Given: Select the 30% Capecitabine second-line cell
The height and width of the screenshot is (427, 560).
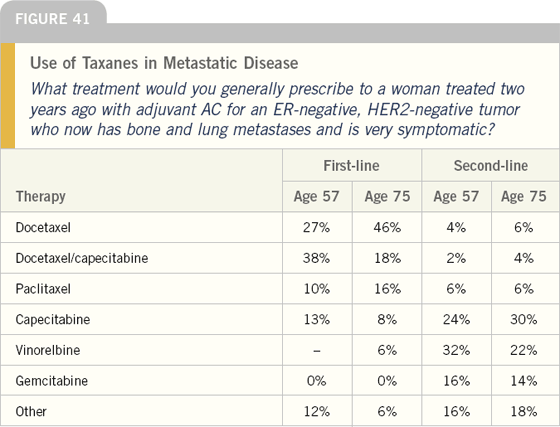Looking at the screenshot, I should [x=524, y=319].
